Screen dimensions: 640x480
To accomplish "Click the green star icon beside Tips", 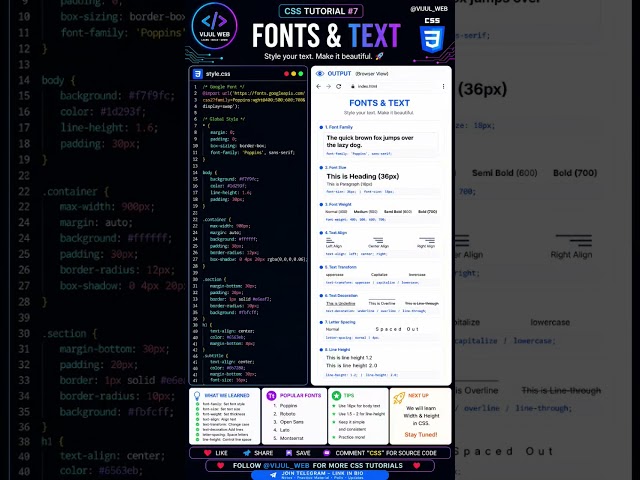I will point(336,396).
